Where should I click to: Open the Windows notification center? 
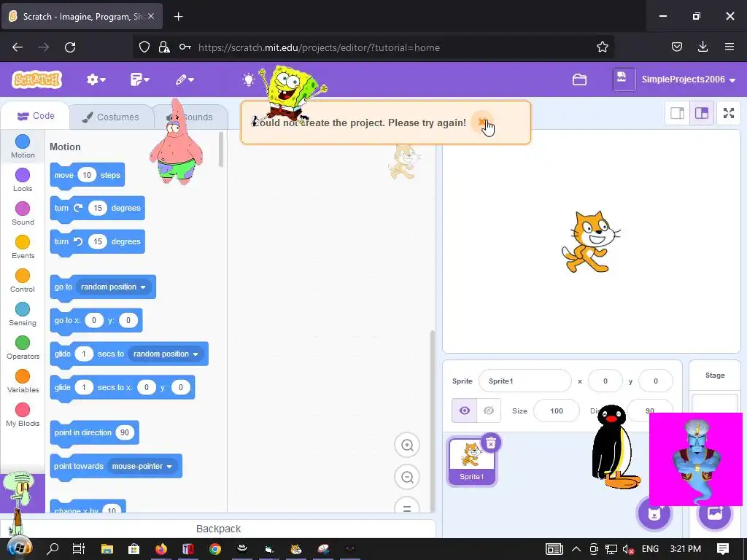(723, 549)
